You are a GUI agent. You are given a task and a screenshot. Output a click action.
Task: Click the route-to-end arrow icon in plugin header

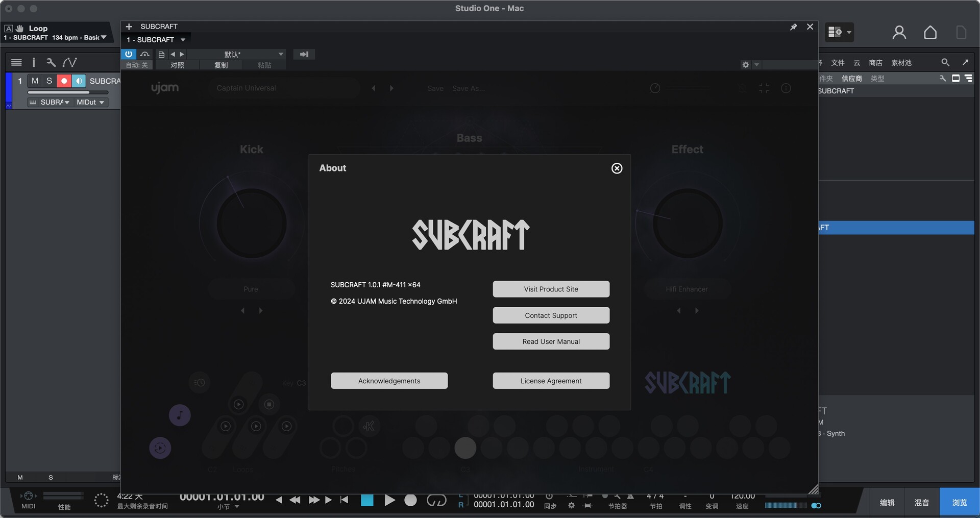coord(304,54)
